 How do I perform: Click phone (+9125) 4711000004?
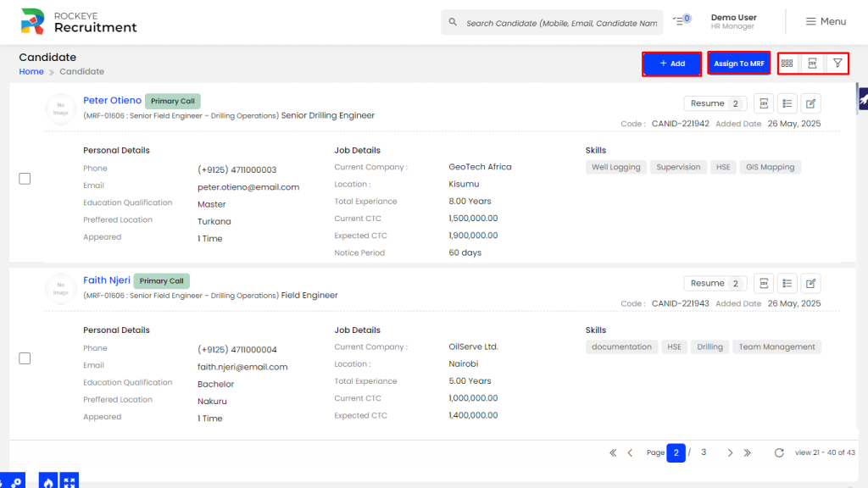pos(237,350)
